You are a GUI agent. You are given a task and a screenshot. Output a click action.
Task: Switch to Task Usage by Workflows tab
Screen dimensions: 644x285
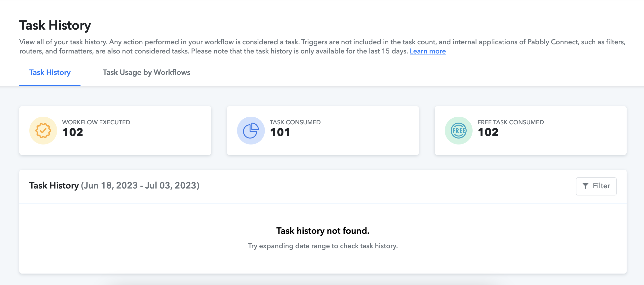(x=147, y=72)
